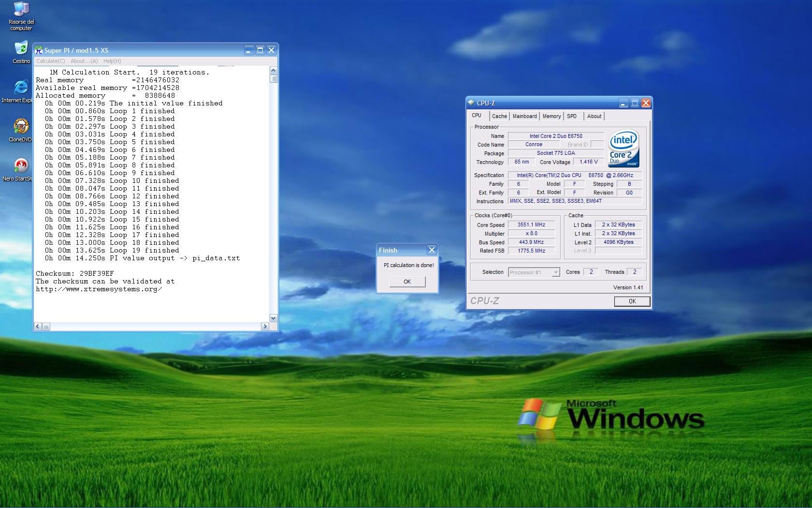This screenshot has width=812, height=508.
Task: Click the Code Name value Conroe
Action: click(x=534, y=145)
